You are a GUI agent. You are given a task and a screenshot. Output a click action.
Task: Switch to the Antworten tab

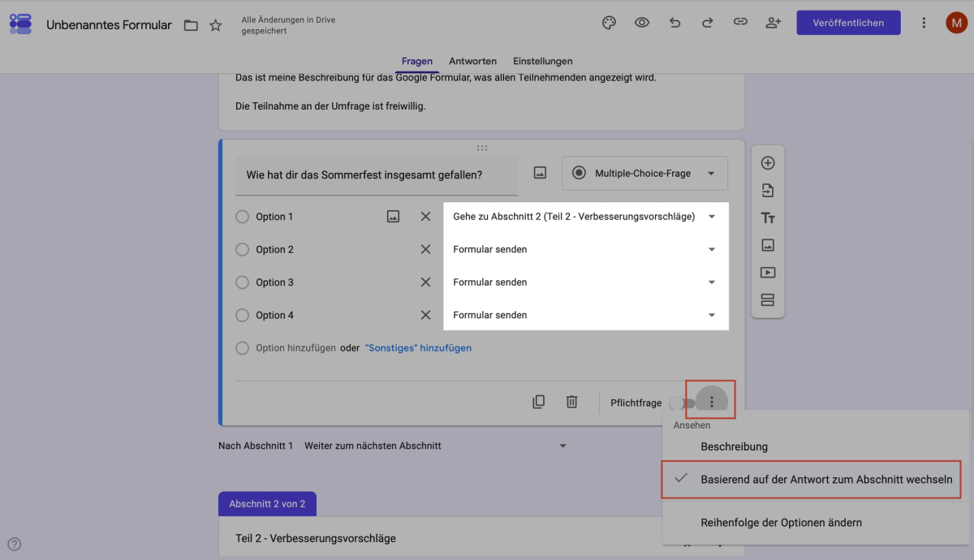[x=472, y=61]
